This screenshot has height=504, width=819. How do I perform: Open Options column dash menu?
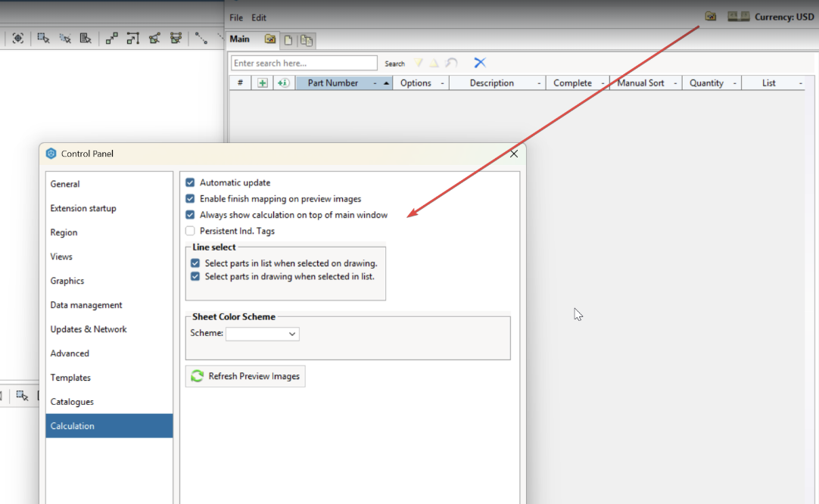pyautogui.click(x=442, y=83)
